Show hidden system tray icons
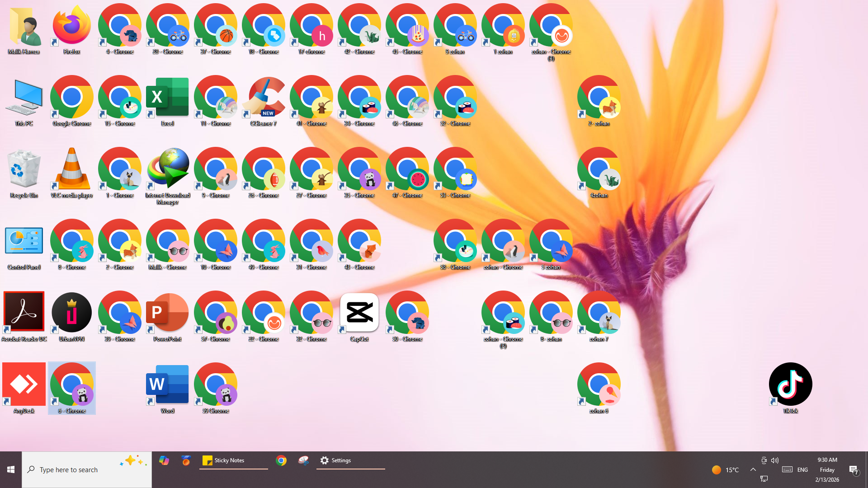 pyautogui.click(x=753, y=469)
